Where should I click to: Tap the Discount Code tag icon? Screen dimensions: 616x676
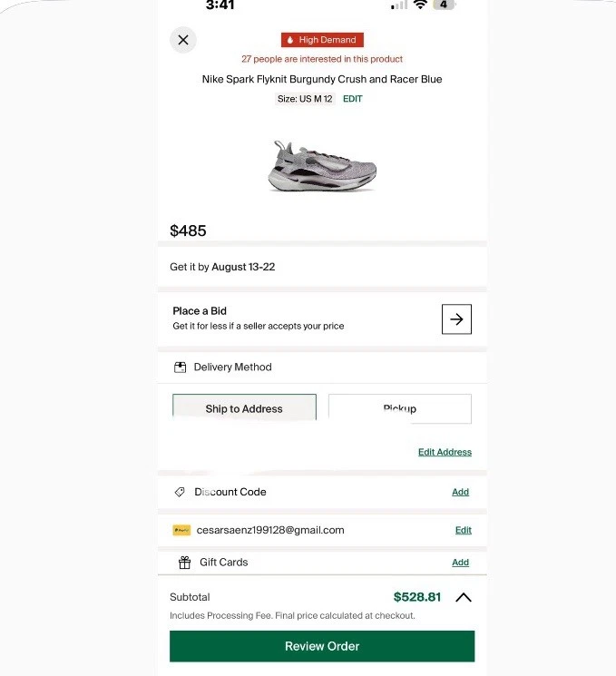click(x=180, y=492)
